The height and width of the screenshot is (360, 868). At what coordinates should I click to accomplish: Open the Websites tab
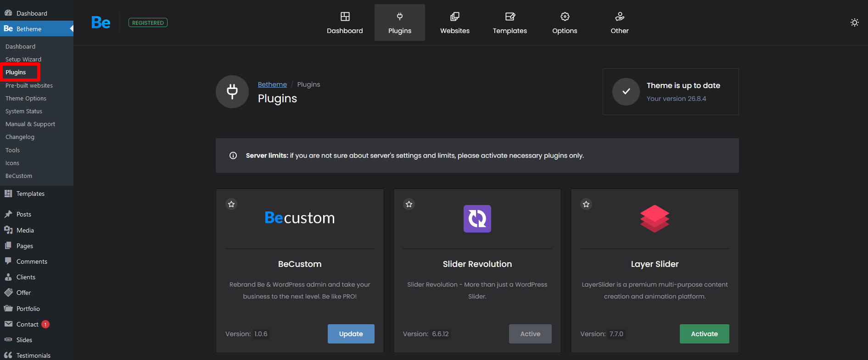(x=455, y=22)
